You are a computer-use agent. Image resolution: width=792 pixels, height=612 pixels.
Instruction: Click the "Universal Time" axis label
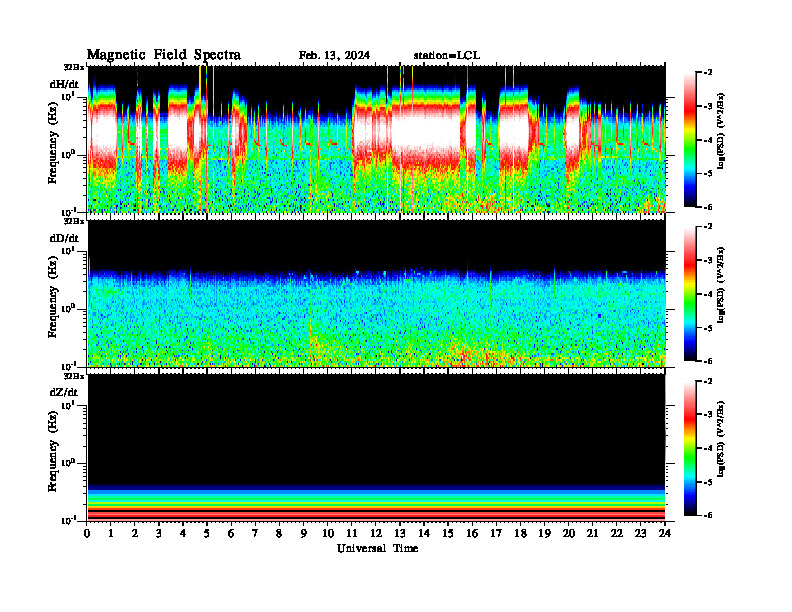378,548
